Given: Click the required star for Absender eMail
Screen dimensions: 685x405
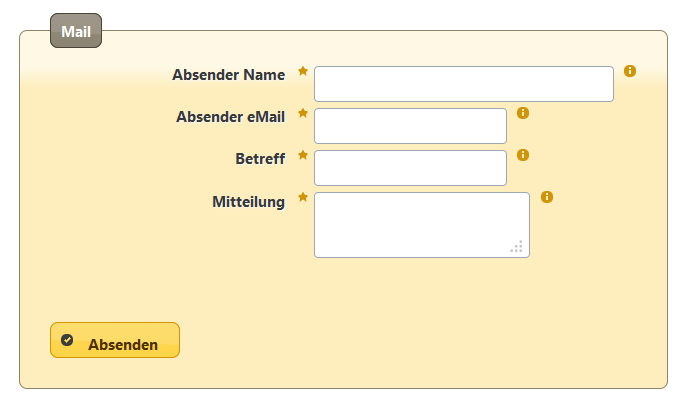Looking at the screenshot, I should (x=303, y=113).
